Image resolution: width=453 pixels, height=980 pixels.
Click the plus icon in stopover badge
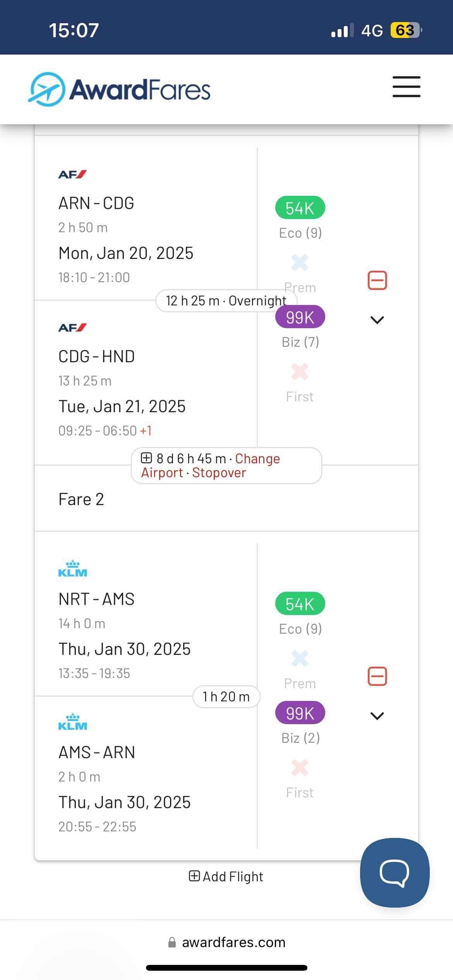[x=146, y=458]
